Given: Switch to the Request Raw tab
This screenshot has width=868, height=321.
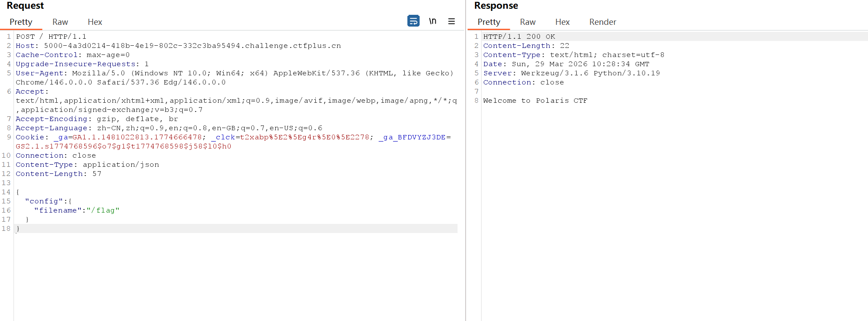Looking at the screenshot, I should [60, 22].
